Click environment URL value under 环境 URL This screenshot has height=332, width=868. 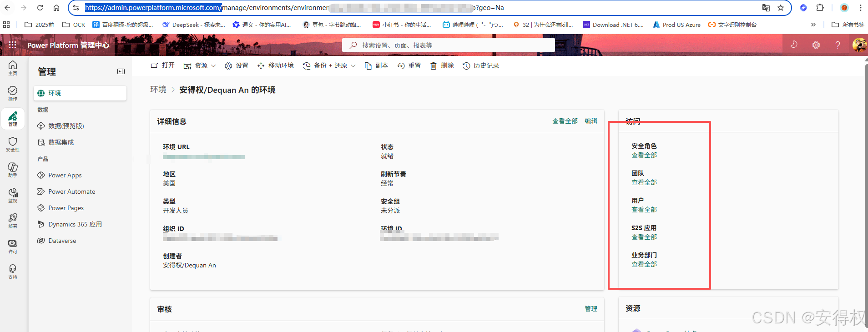click(204, 157)
